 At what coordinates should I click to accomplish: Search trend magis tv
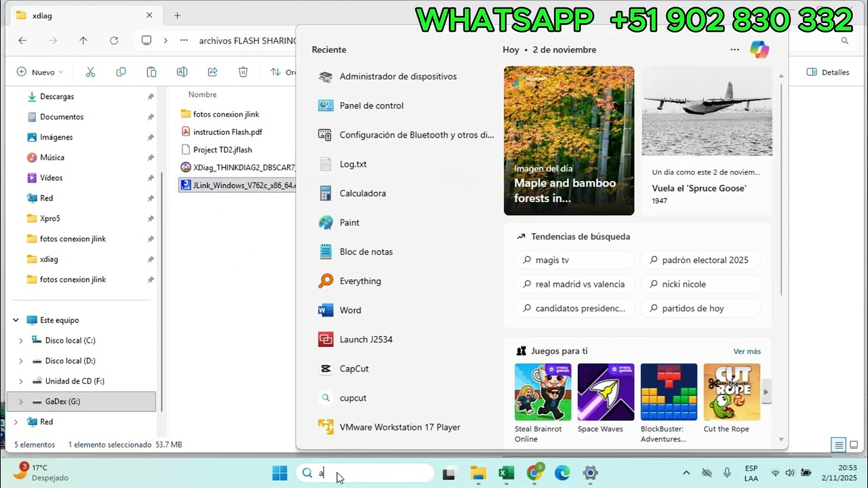[574, 260]
